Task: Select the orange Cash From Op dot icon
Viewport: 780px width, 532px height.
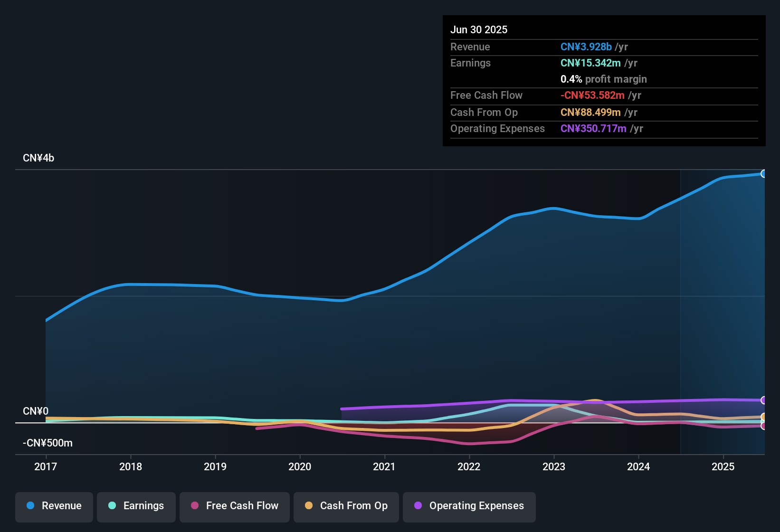Action: [x=309, y=506]
